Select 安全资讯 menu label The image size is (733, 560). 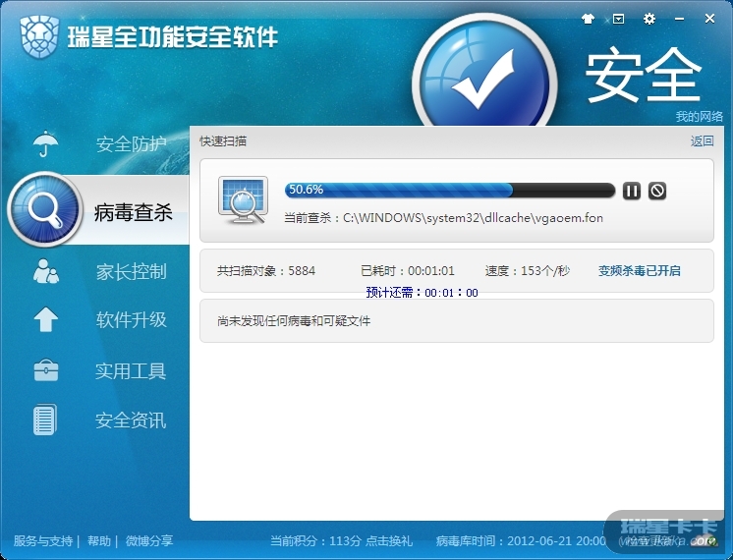[x=131, y=420]
